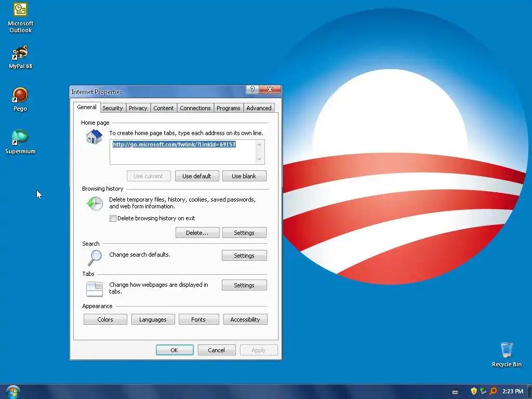The image size is (532, 399).
Task: Select the MyPal 68 desktop shortcut
Action: click(20, 57)
